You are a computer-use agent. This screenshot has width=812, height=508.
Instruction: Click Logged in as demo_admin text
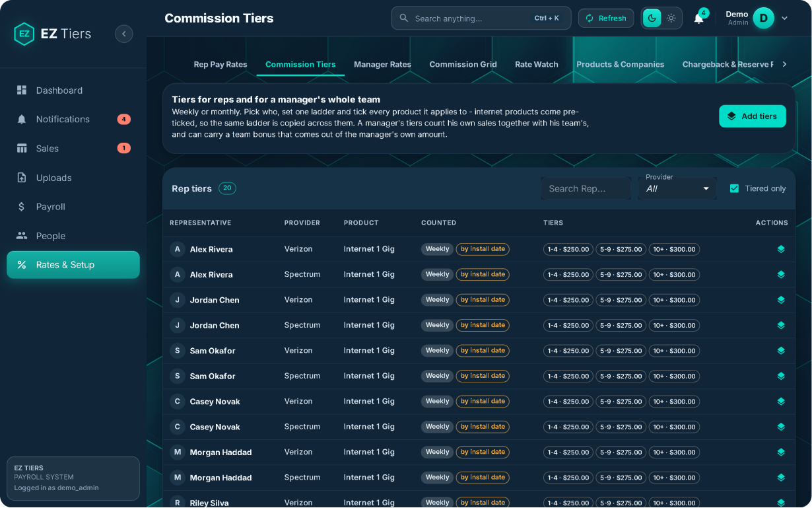[56, 488]
